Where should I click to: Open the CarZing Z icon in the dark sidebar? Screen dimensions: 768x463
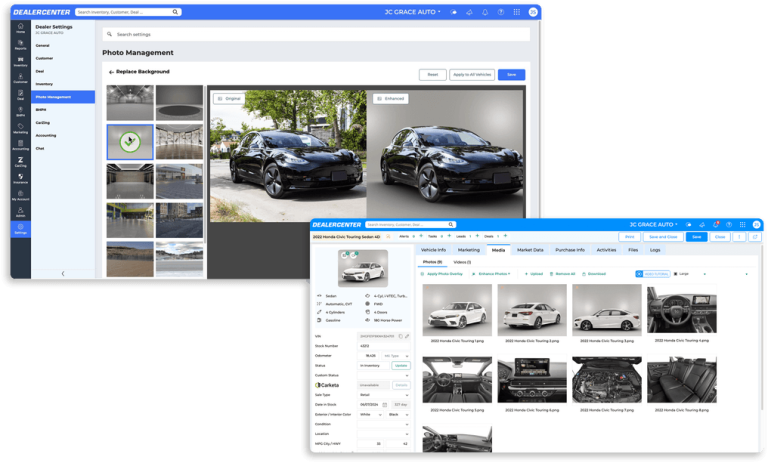(x=20, y=162)
